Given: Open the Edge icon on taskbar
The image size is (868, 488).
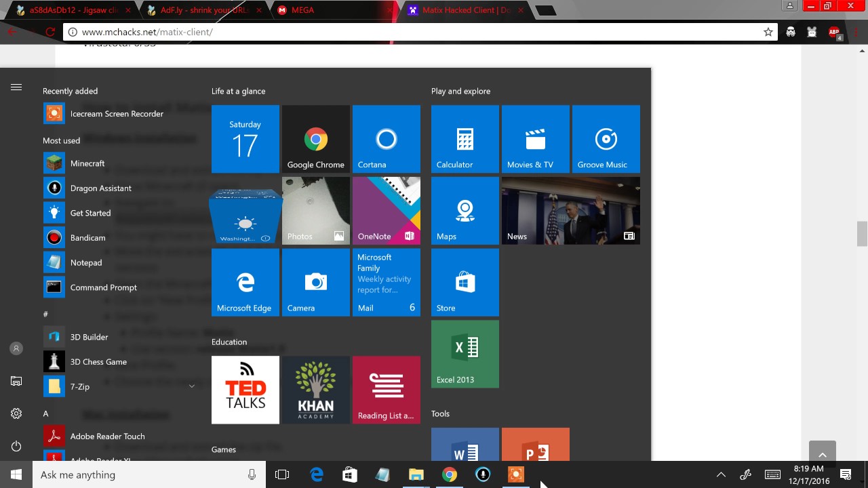Looking at the screenshot, I should click(317, 474).
